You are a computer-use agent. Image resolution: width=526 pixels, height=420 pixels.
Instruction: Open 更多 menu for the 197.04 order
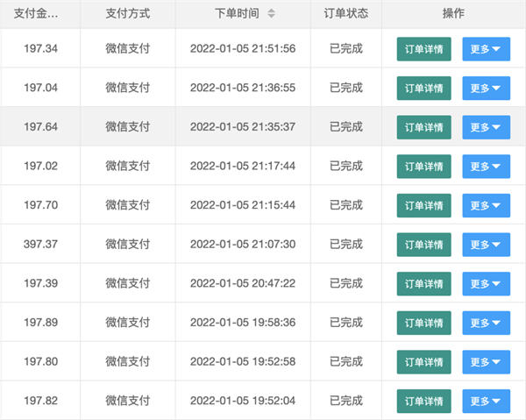[486, 89]
